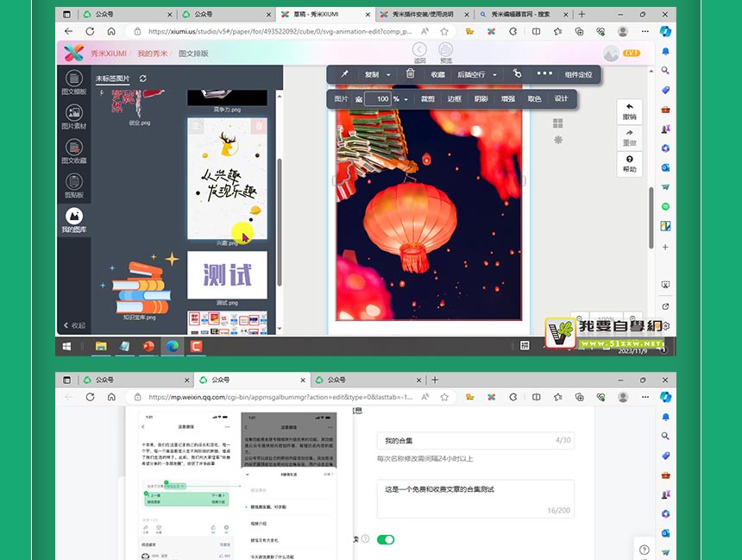The image size is (742, 560).
Task: Undo with the 撤销 button
Action: tap(629, 111)
